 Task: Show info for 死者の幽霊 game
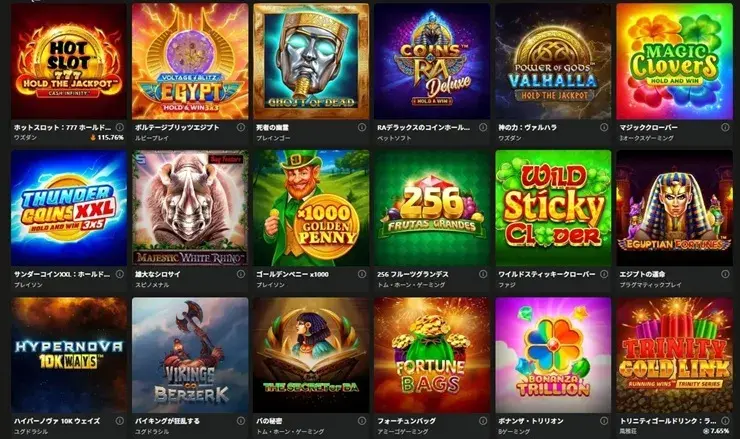(x=362, y=127)
